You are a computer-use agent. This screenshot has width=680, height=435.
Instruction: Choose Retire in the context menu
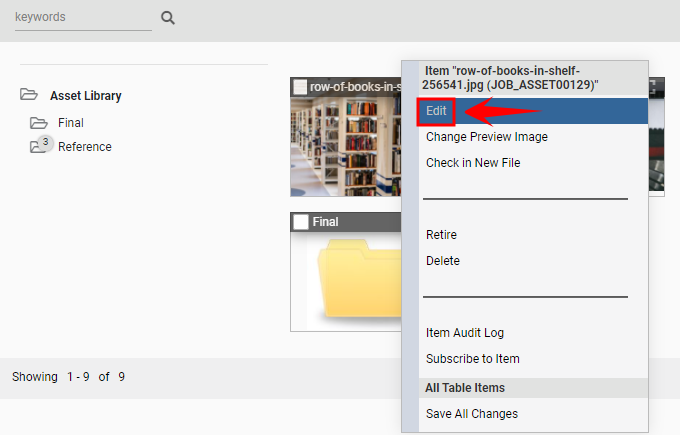pos(533,235)
